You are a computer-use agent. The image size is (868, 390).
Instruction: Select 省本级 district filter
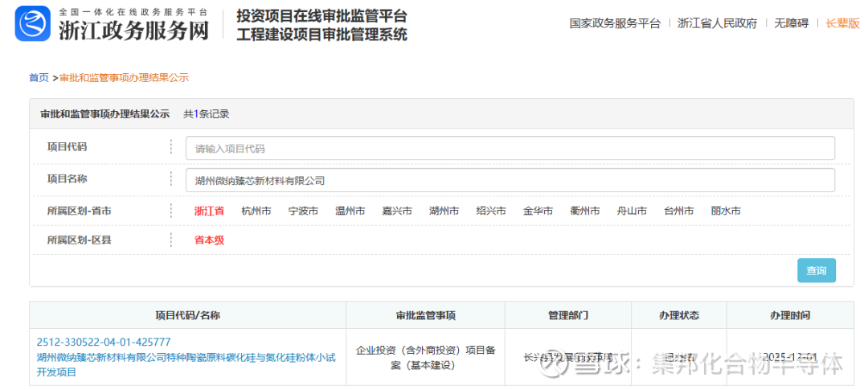coord(209,240)
